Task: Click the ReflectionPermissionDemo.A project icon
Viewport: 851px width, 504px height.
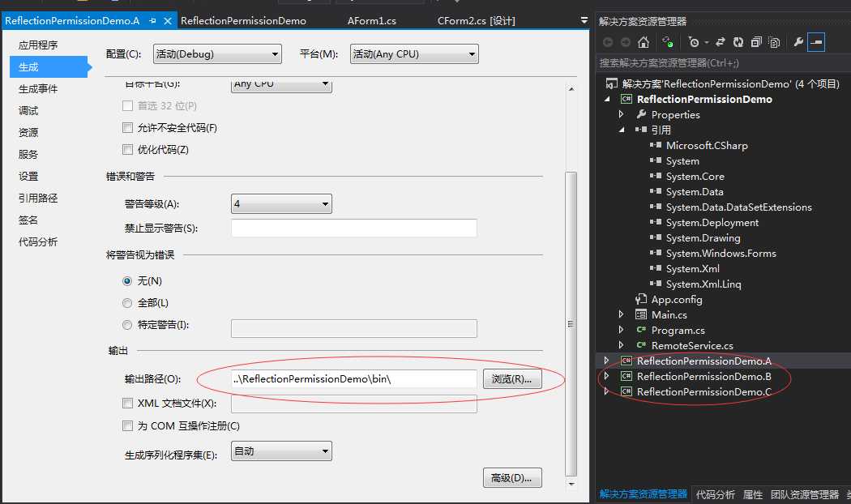Action: click(626, 361)
